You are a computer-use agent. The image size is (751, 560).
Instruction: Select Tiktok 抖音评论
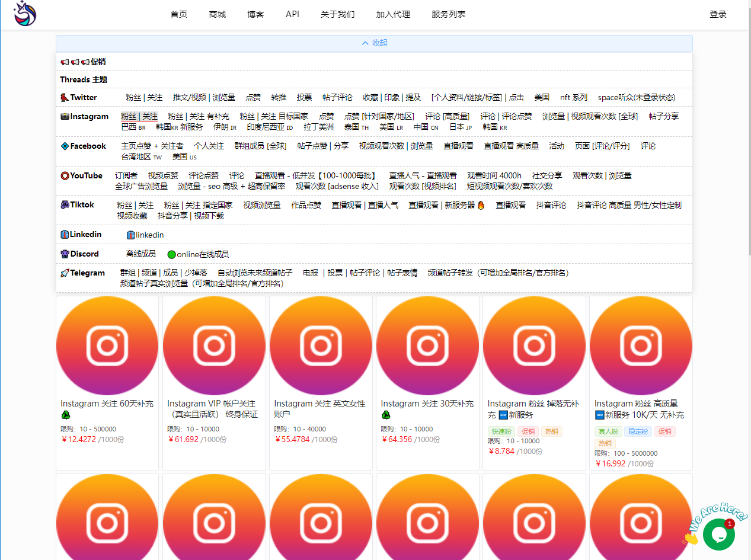pos(551,205)
